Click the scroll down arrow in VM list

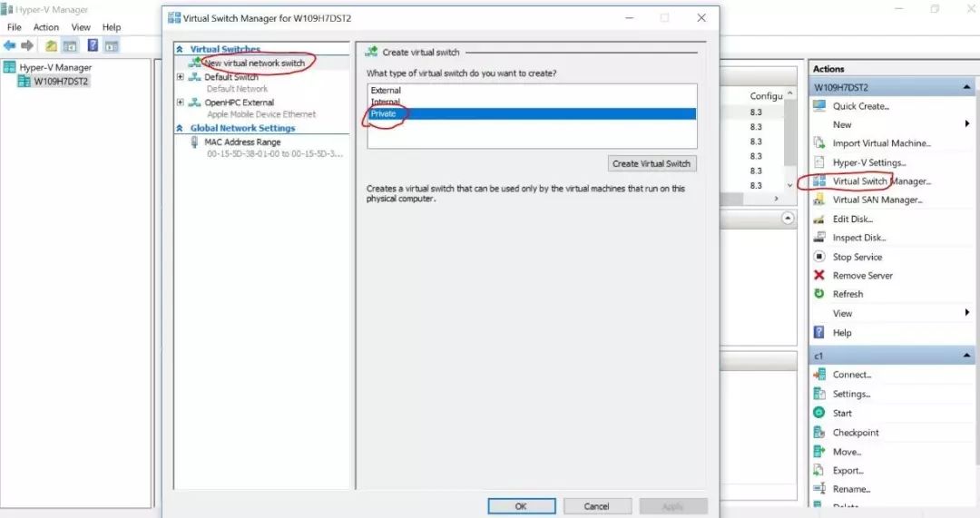pos(790,185)
